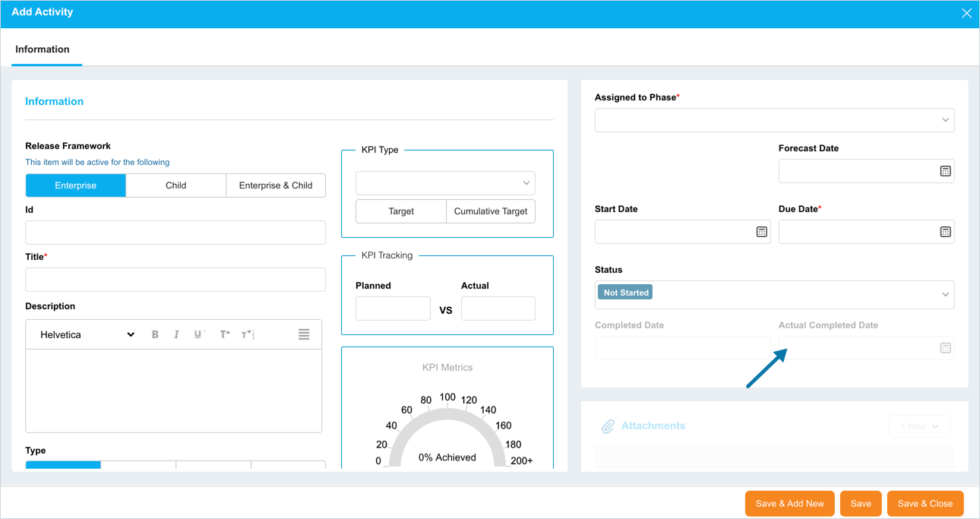This screenshot has height=519, width=980.
Task: Click the Italic formatting icon
Action: (x=176, y=334)
